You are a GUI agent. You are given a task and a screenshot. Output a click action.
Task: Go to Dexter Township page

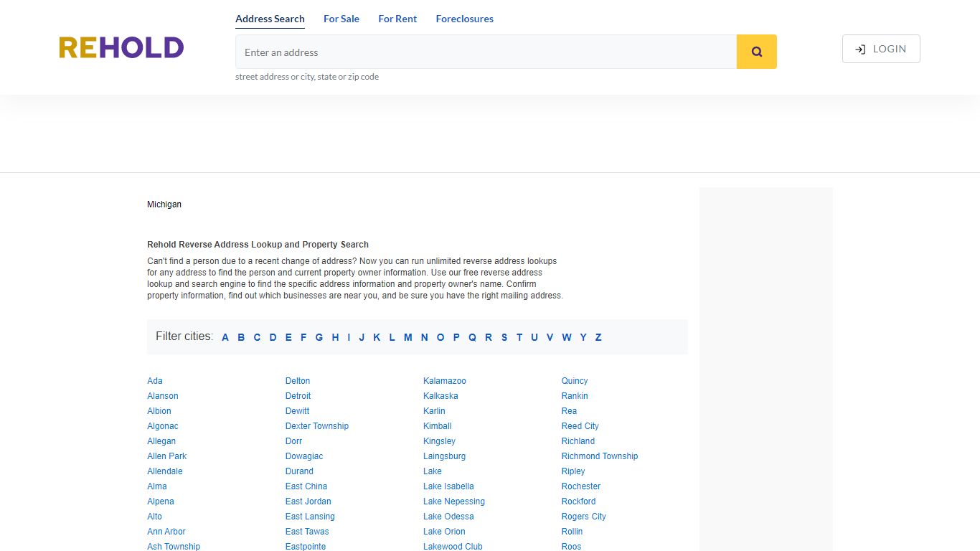pyautogui.click(x=317, y=426)
